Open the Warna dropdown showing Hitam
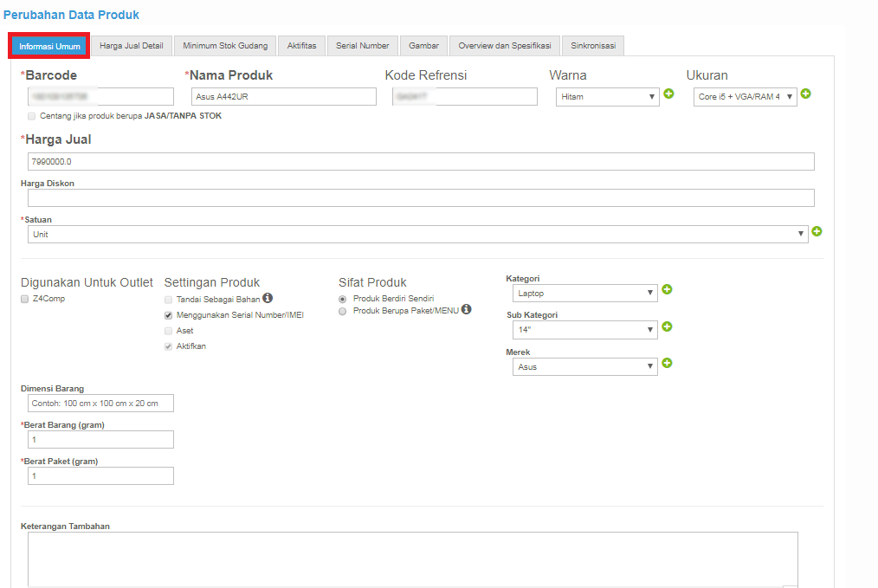 (x=607, y=97)
